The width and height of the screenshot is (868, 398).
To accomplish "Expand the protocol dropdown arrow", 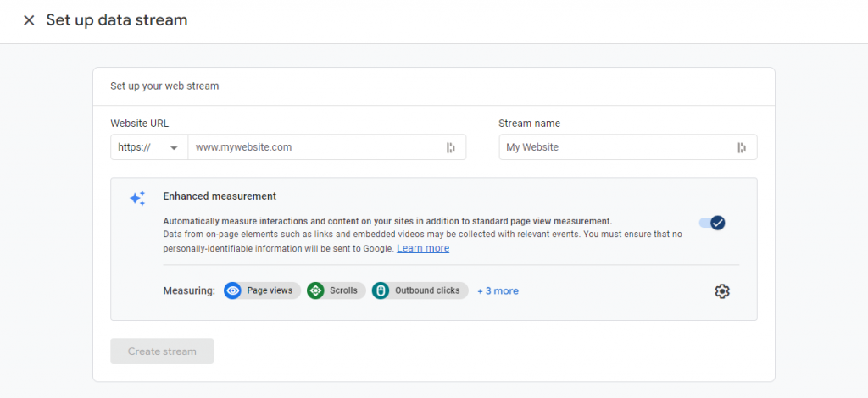I will pos(175,148).
